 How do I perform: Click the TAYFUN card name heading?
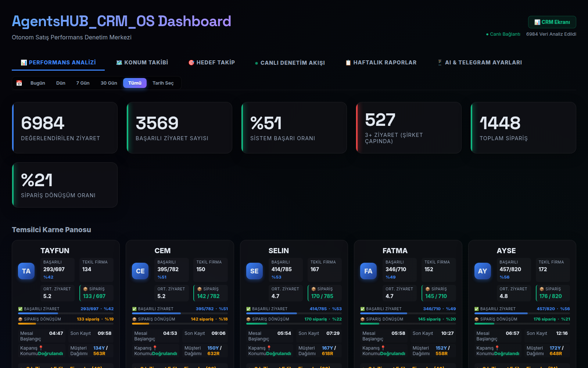(x=55, y=251)
